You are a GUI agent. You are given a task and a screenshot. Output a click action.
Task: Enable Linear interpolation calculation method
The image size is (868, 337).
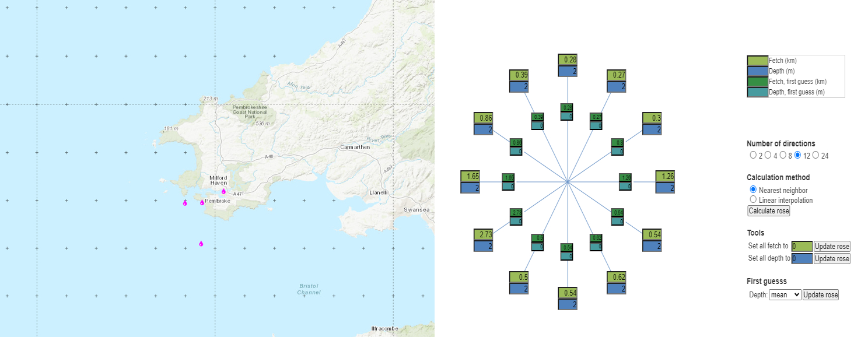[x=752, y=200]
